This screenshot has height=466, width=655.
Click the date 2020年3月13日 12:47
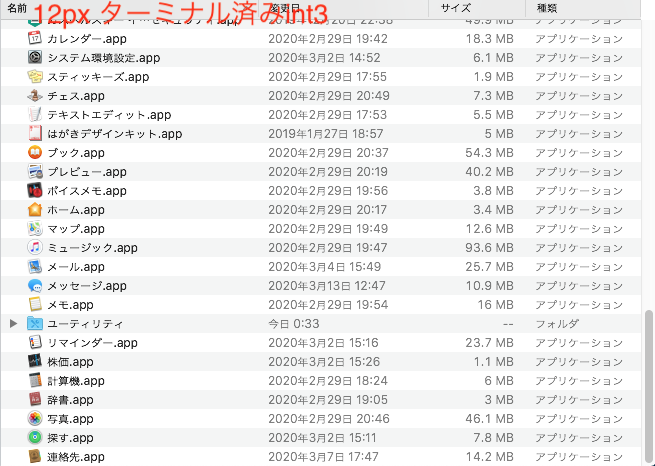pos(327,286)
